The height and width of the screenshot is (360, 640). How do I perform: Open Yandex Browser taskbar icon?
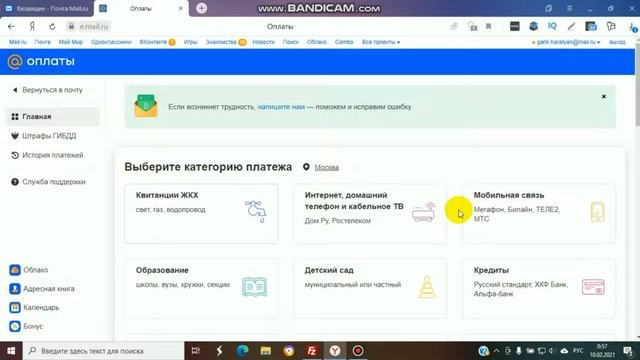[335, 351]
